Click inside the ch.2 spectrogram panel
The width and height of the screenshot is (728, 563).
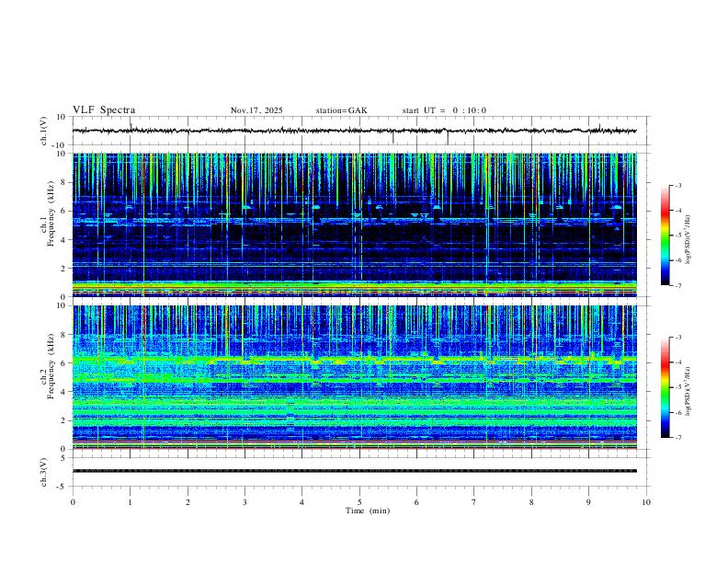point(354,377)
